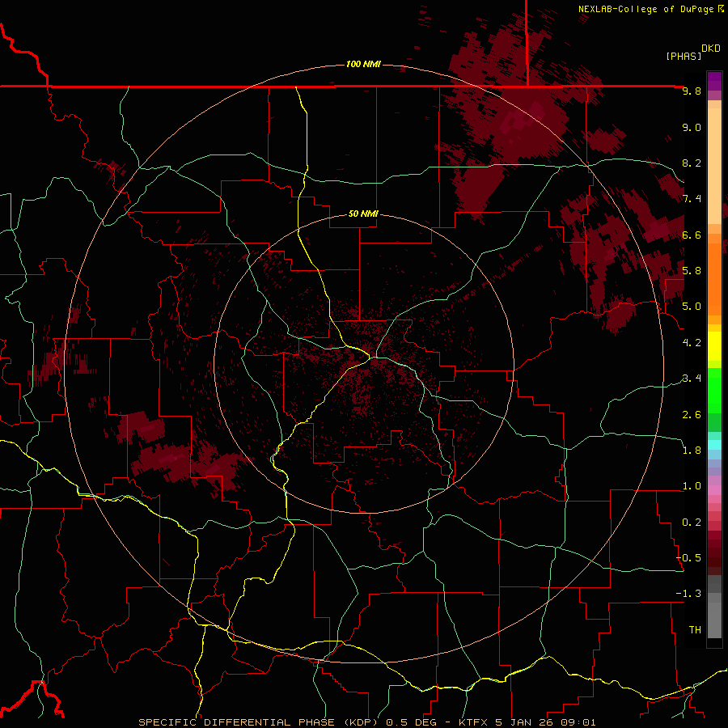Click the 7.4 legend value

692,199
